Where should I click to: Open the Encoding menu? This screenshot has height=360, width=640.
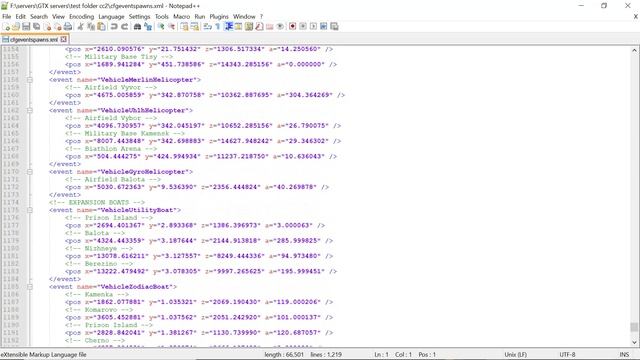click(x=81, y=17)
